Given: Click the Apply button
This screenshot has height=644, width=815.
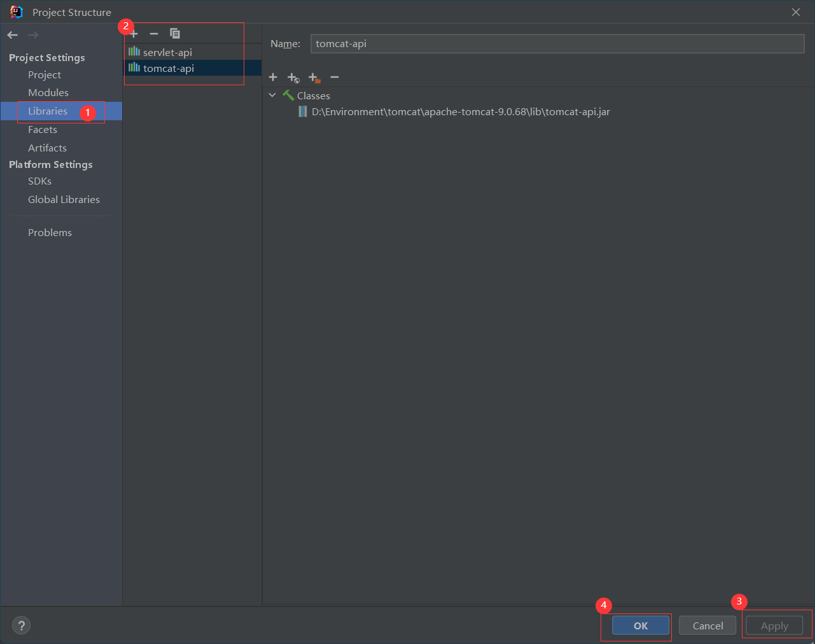Looking at the screenshot, I should (774, 626).
